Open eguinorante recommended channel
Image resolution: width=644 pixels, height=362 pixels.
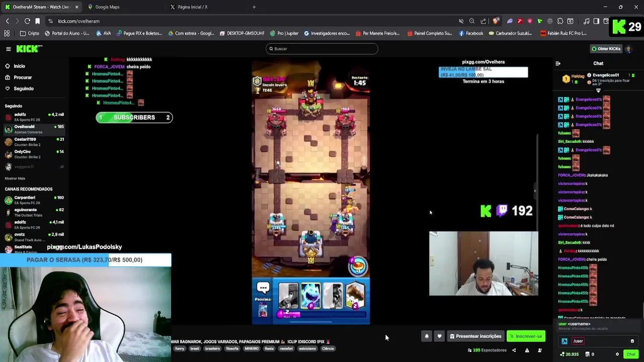click(34, 212)
